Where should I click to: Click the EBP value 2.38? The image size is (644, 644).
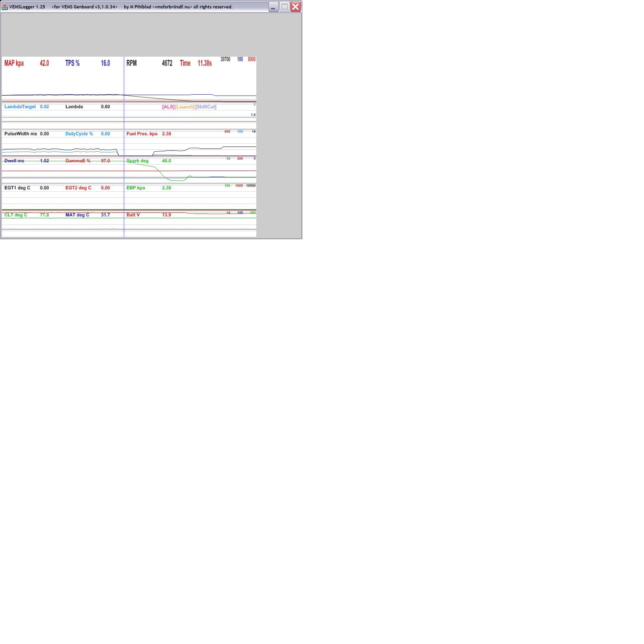[166, 188]
